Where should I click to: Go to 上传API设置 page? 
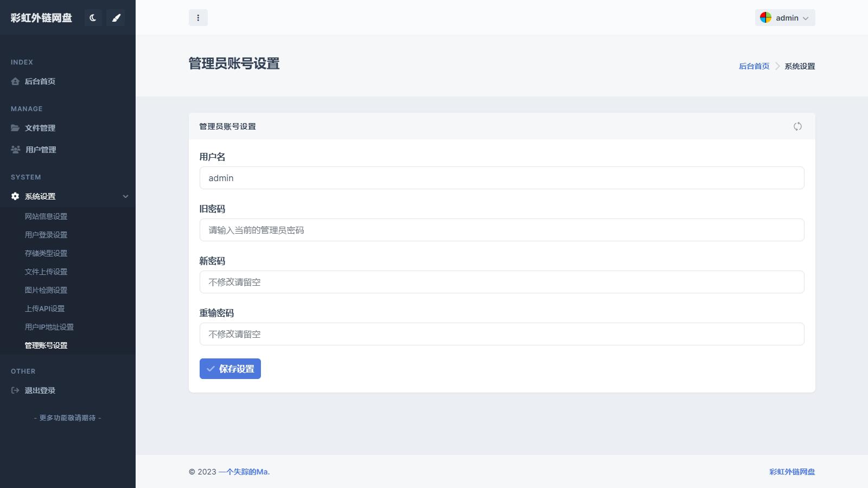click(44, 309)
